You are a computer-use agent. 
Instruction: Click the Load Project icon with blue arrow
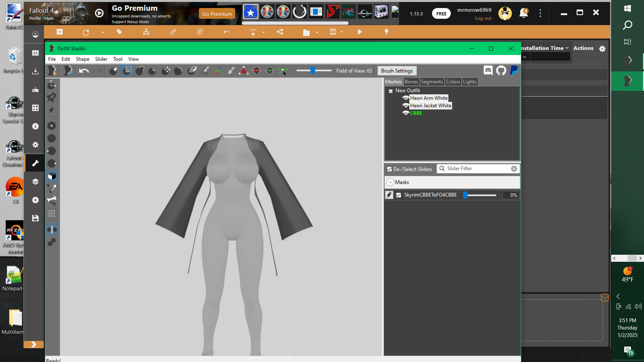tap(68, 71)
